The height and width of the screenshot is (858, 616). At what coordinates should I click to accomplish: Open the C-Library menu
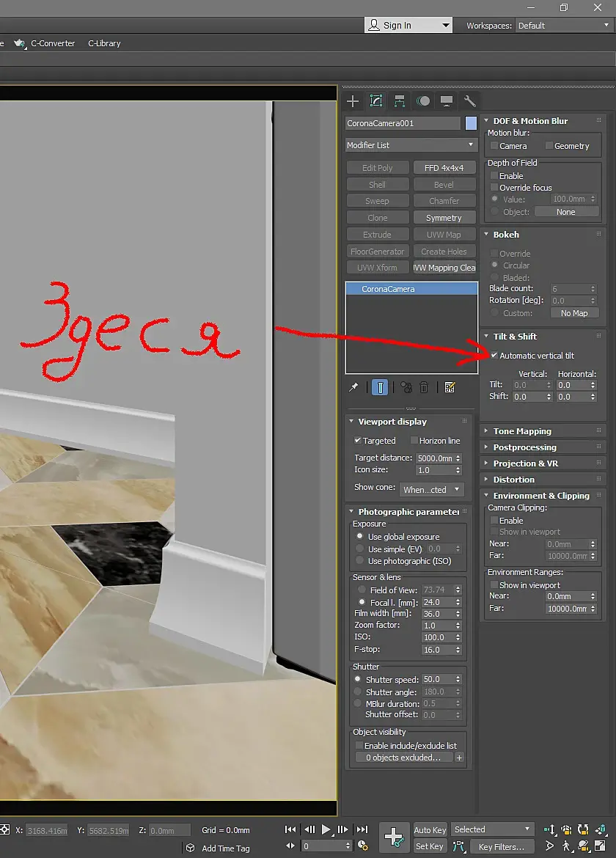pos(104,43)
